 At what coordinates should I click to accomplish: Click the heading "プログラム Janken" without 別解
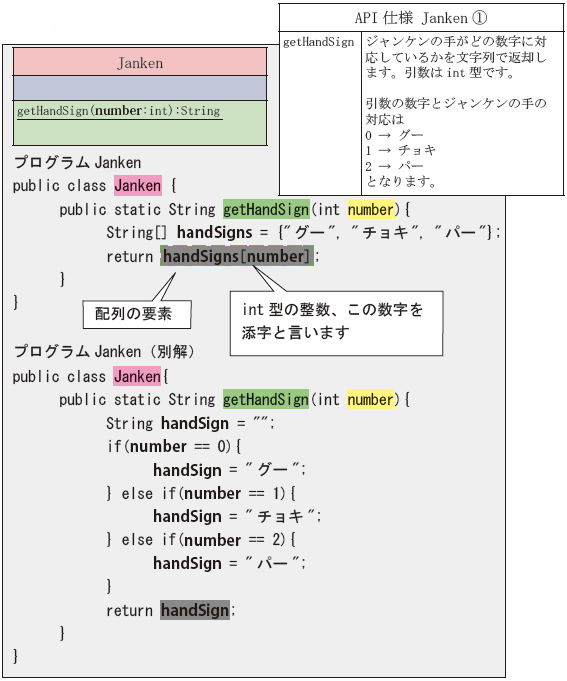click(78, 162)
